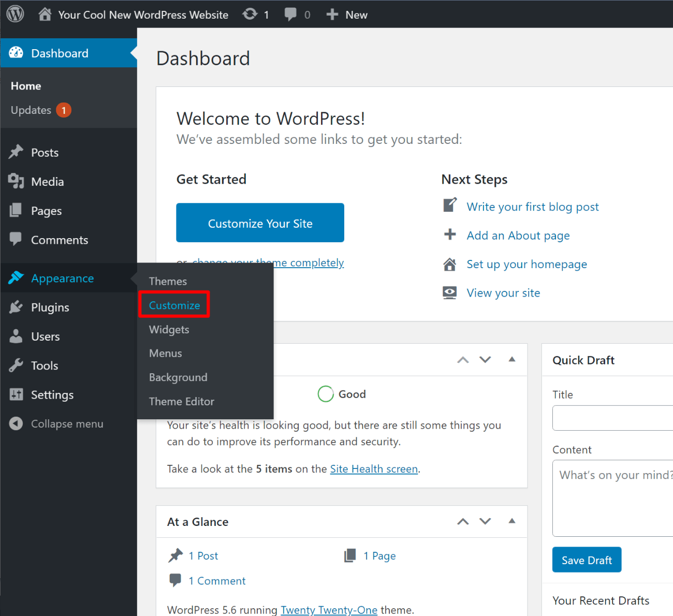
Task: Click the Quick Draft widget heading
Action: tap(583, 360)
